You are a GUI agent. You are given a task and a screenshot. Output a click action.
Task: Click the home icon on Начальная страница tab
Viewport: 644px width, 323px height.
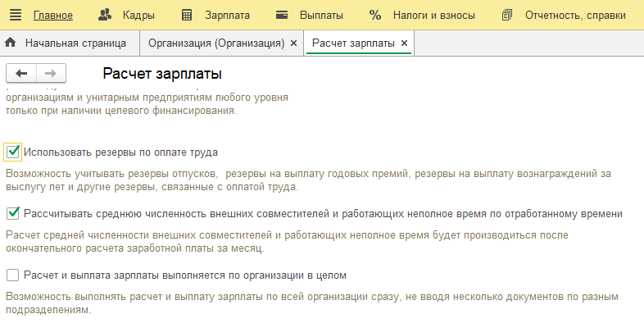coord(11,43)
